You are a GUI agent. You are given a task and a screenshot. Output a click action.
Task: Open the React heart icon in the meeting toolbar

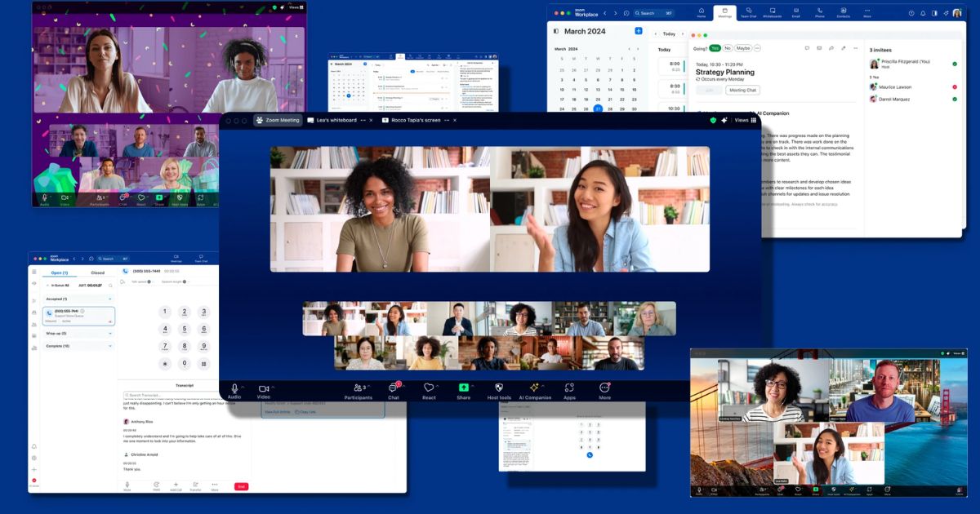[429, 388]
